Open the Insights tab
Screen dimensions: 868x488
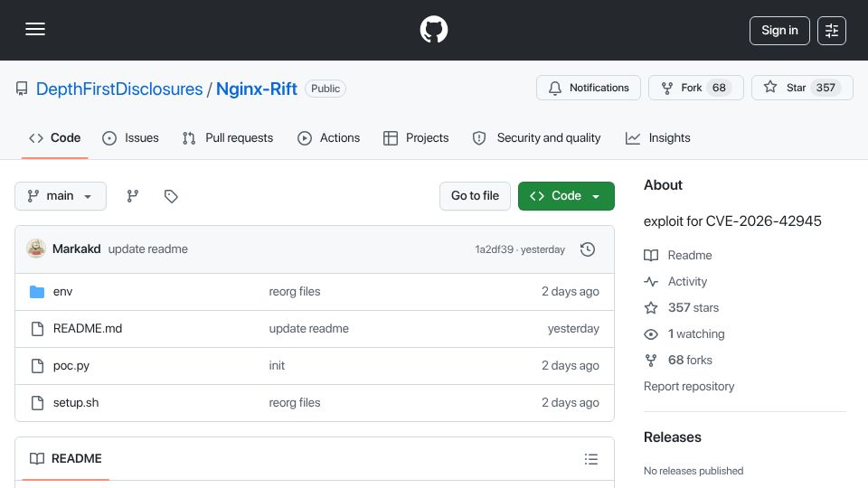pos(657,137)
